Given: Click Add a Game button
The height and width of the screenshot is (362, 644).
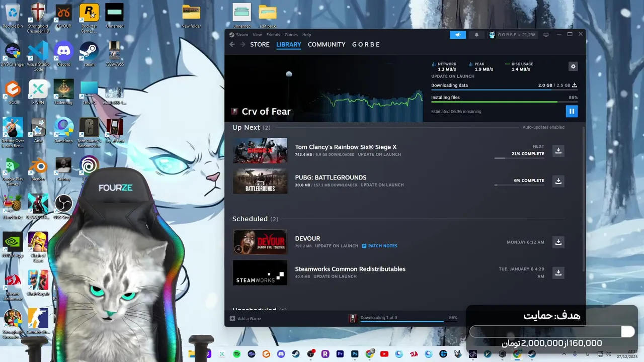Looking at the screenshot, I should click(246, 318).
